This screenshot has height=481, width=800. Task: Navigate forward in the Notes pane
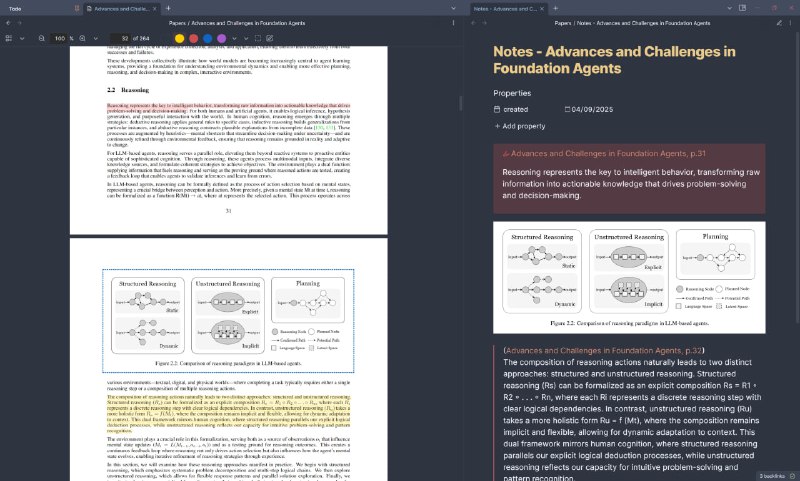pos(484,23)
